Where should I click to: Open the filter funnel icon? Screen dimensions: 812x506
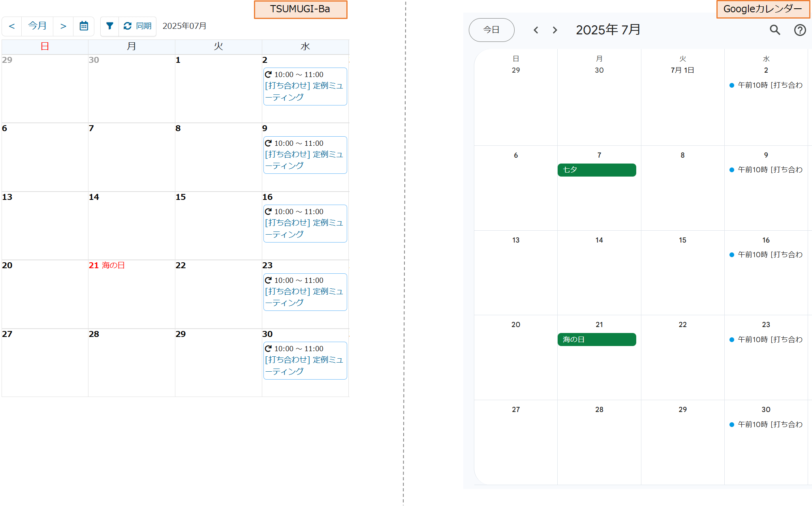coord(110,26)
